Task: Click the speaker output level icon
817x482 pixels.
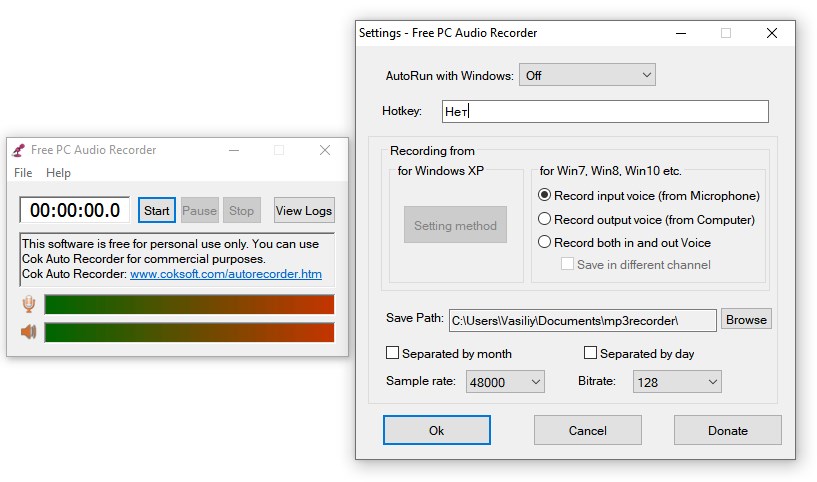Action: pyautogui.click(x=29, y=332)
